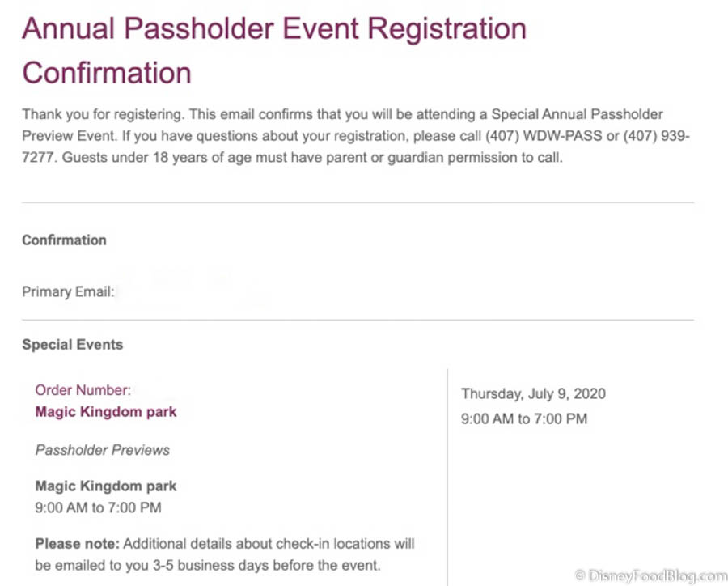Click the Annual Passholder Event Registration Confirmation title

click(x=273, y=50)
